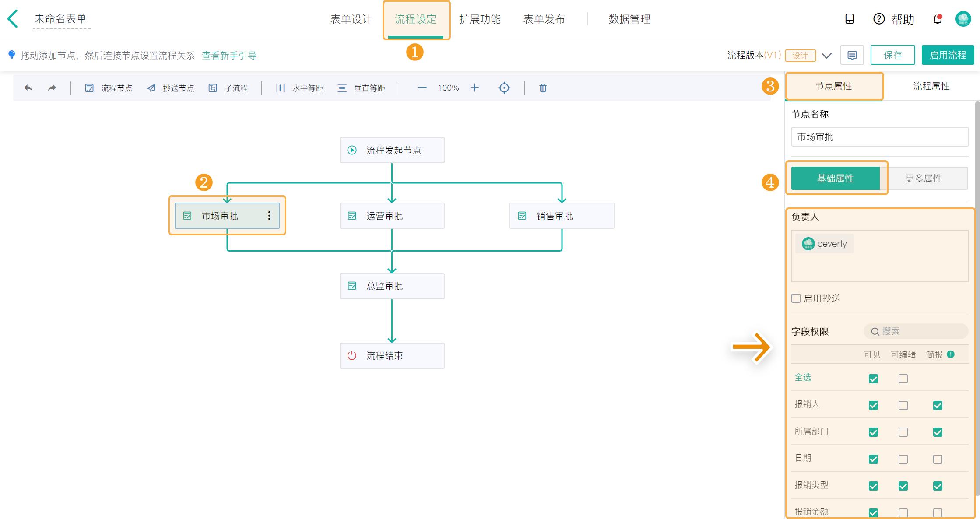Screen dimensions: 980x519
Task: Check 可编辑 for the 日期 field
Action: [x=903, y=459]
